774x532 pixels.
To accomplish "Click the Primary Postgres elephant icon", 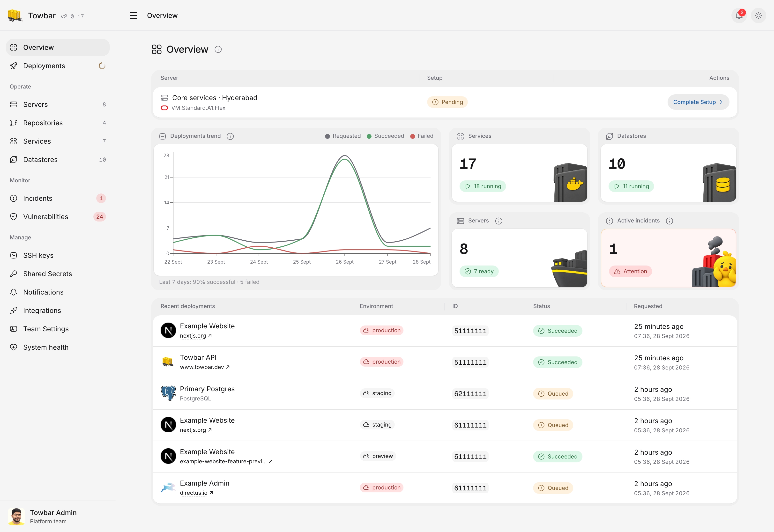I will click(x=168, y=393).
